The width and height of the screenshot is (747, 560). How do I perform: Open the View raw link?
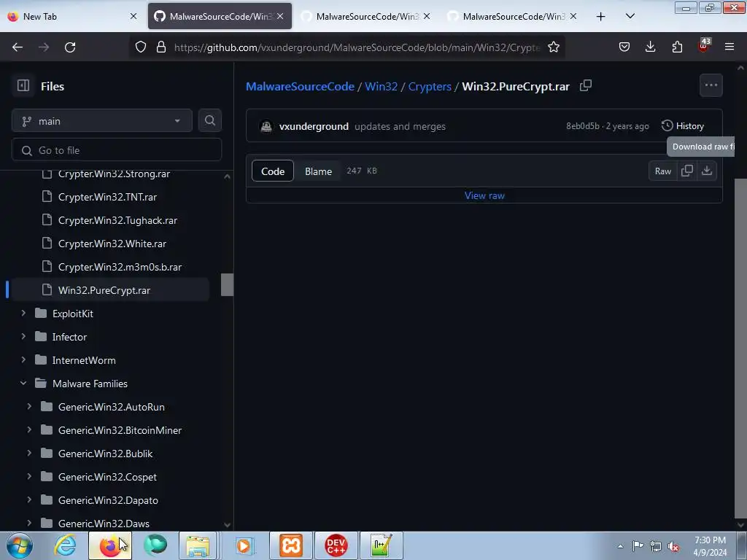(x=484, y=195)
